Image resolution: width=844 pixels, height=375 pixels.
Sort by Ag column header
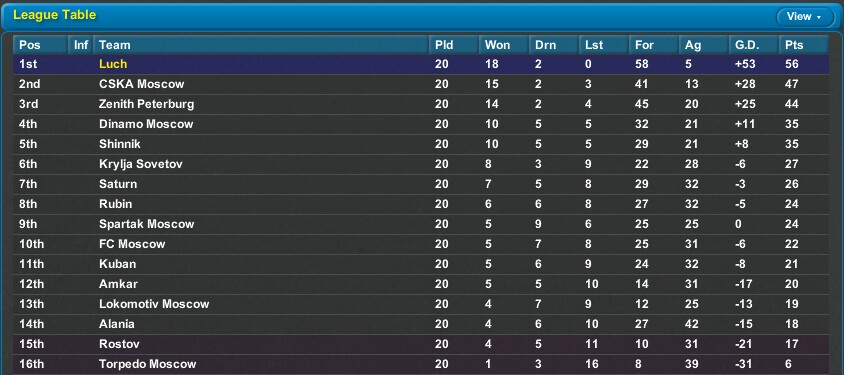pyautogui.click(x=704, y=45)
